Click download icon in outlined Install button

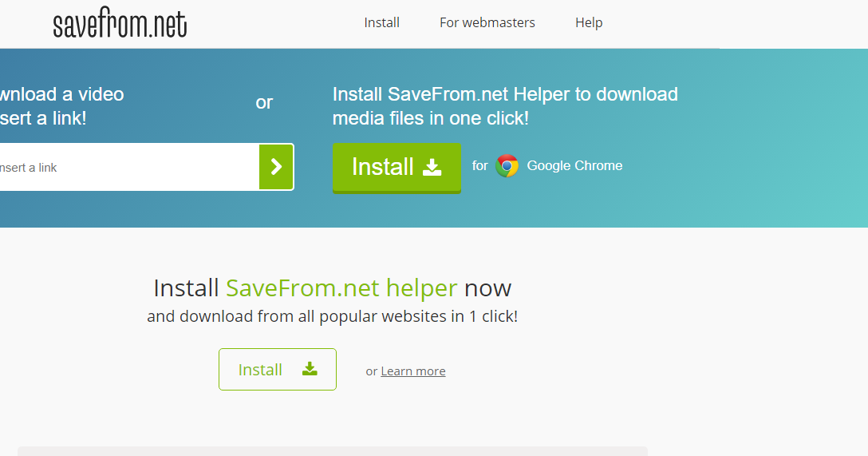coord(310,369)
